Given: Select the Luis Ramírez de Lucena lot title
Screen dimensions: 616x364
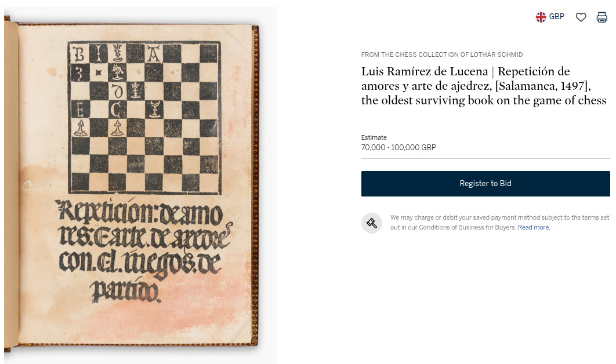Looking at the screenshot, I should tap(484, 86).
